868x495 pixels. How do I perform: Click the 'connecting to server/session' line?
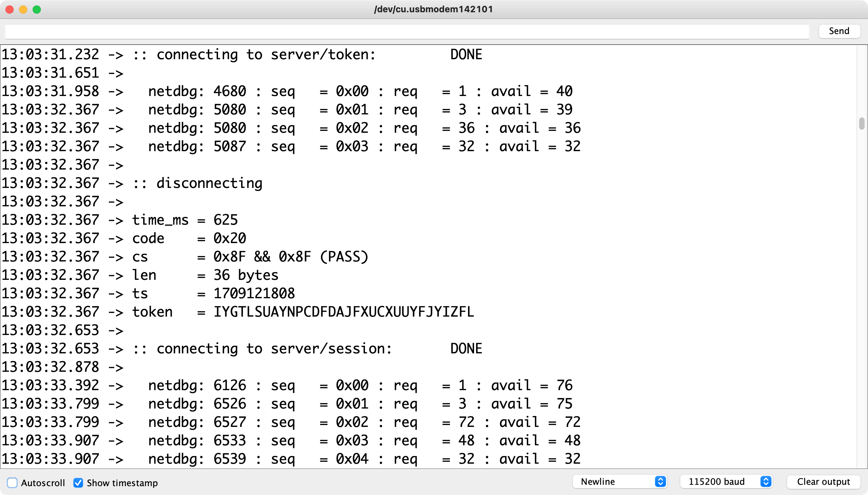tap(274, 349)
